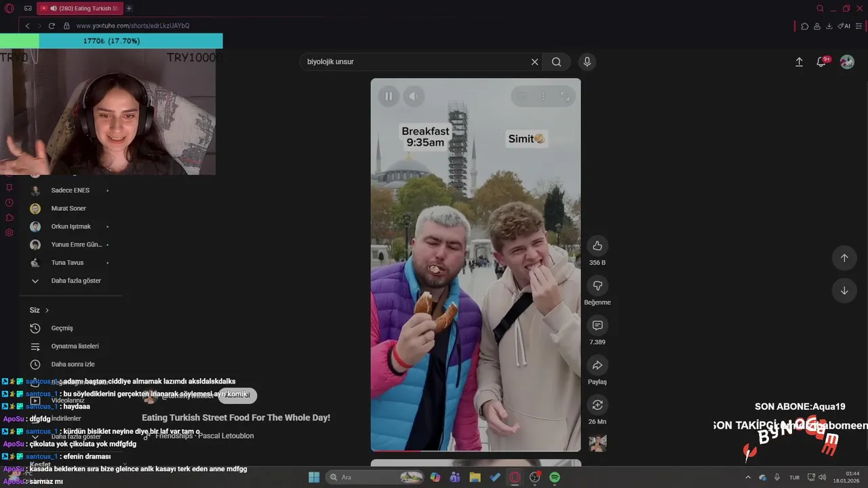The image size is (868, 488).
Task: Open YouTube notifications bell
Action: [x=821, y=62]
